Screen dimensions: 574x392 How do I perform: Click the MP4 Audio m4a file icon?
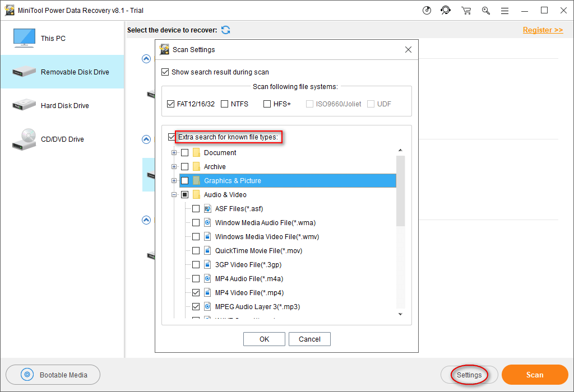pos(207,279)
